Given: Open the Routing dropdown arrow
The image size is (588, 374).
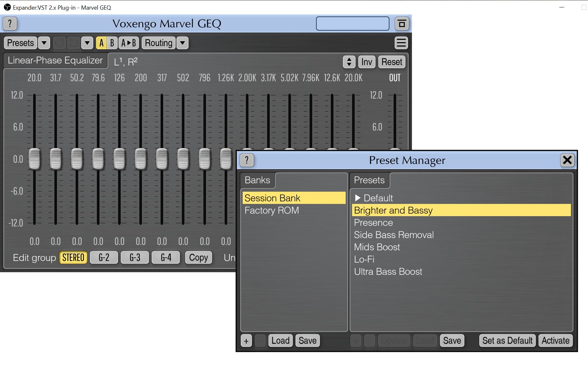Looking at the screenshot, I should (x=182, y=43).
